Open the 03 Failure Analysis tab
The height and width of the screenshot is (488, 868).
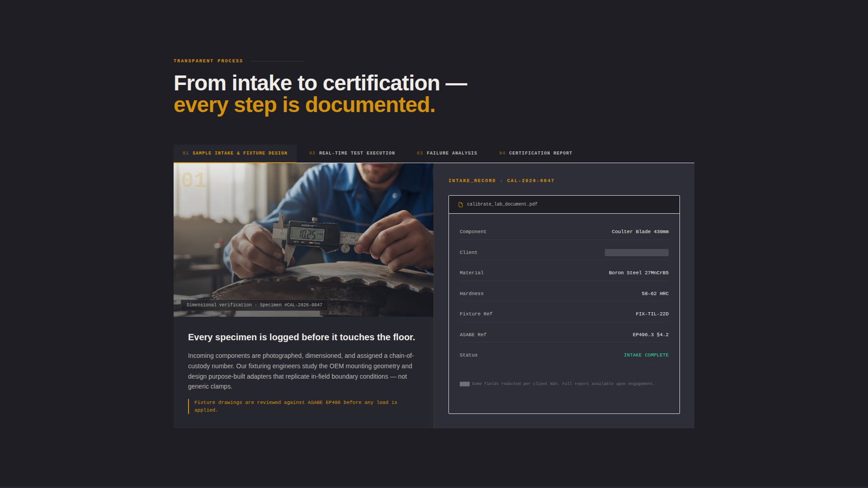(x=447, y=153)
